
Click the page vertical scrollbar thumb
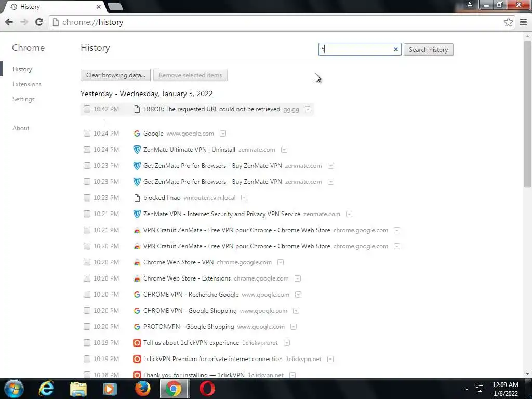527,113
